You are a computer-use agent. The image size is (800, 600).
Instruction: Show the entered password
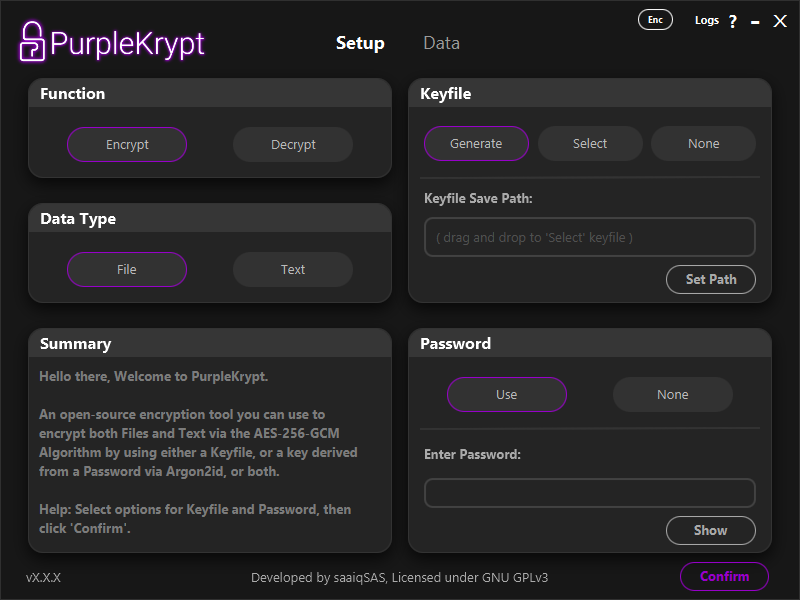[x=710, y=531]
